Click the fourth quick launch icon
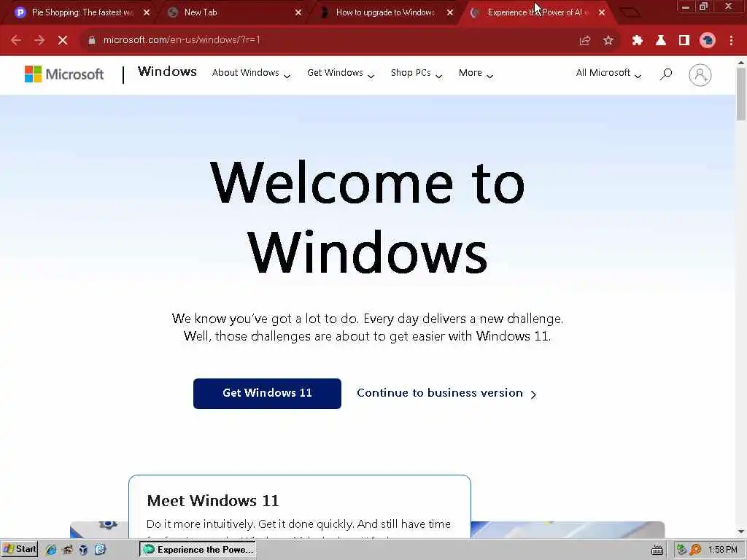Viewport: 747px width, 560px height. 100,550
